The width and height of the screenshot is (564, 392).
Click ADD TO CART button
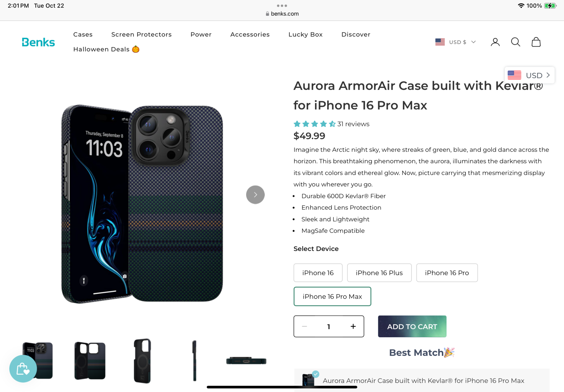tap(412, 326)
